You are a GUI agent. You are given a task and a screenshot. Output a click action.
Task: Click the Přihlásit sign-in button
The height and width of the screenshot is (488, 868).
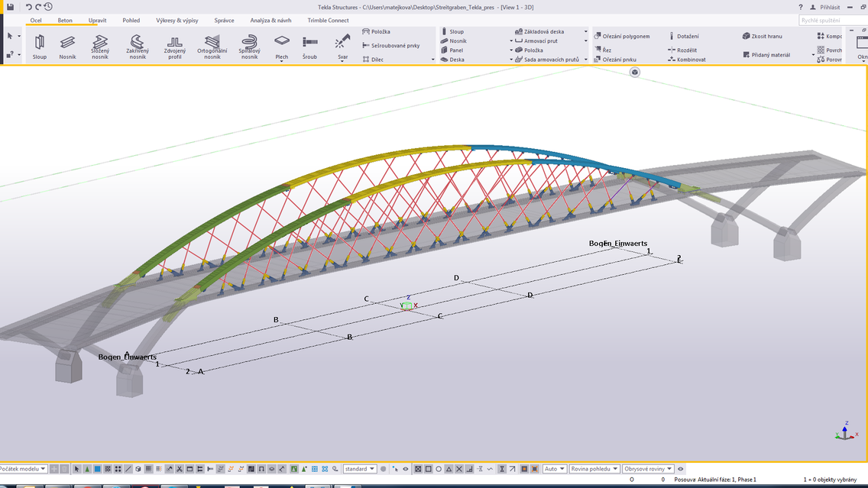tap(824, 7)
